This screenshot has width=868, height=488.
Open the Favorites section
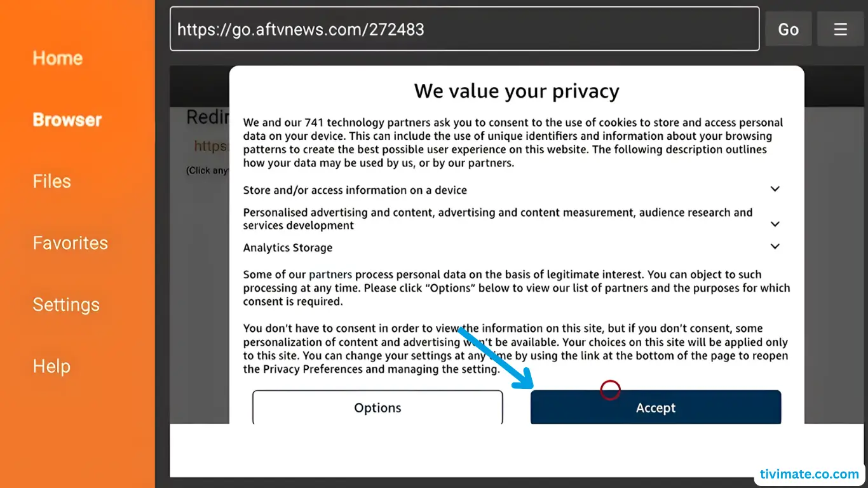point(70,243)
